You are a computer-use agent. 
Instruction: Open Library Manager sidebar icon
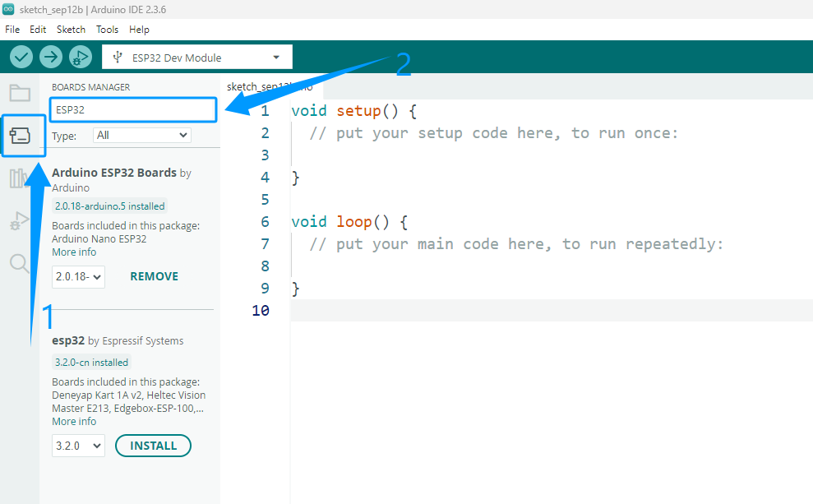point(17,178)
